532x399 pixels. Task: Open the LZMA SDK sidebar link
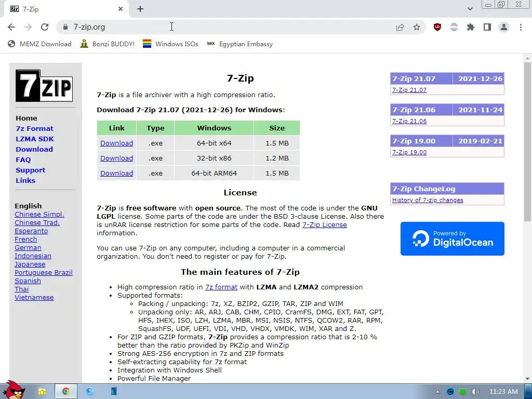tap(35, 139)
